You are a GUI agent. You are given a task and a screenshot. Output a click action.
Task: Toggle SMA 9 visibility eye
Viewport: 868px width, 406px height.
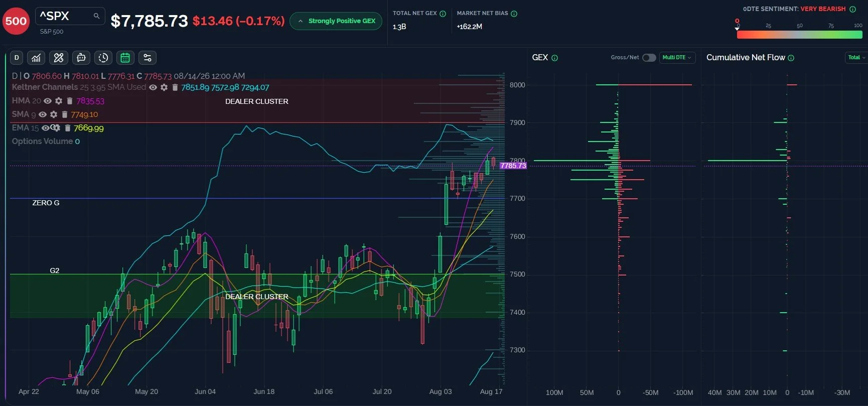43,114
